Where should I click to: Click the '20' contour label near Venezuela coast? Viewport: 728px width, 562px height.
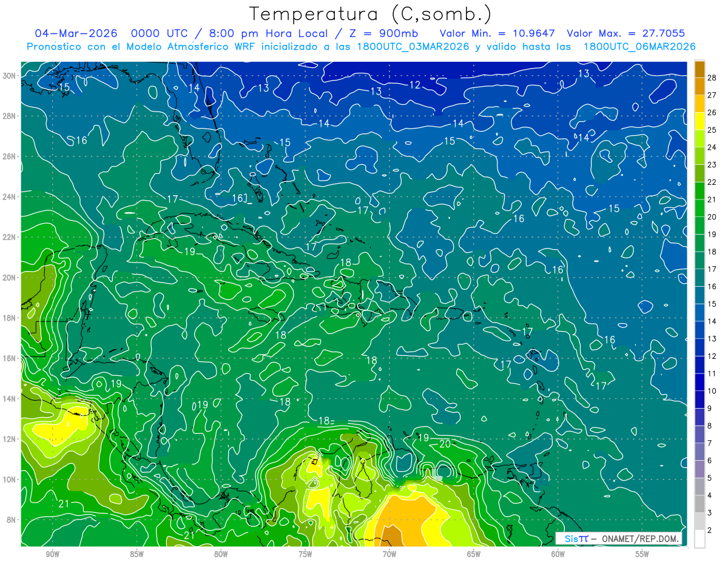pyautogui.click(x=445, y=444)
